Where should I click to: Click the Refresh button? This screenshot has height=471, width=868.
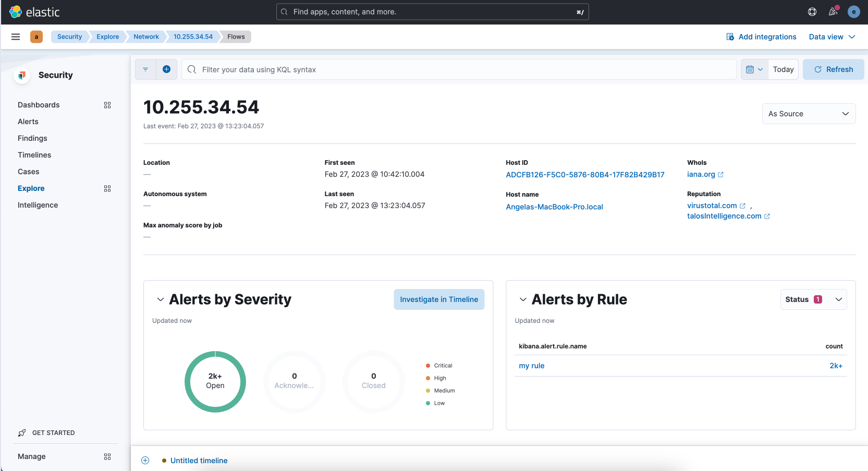833,69
